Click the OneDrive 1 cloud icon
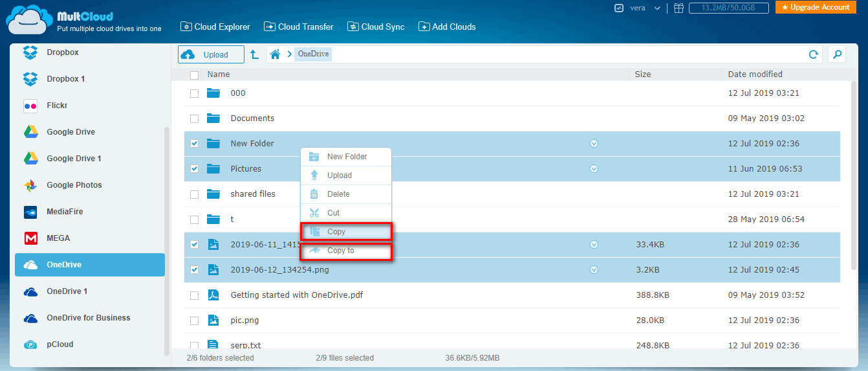Image resolution: width=868 pixels, height=371 pixels. (x=30, y=291)
